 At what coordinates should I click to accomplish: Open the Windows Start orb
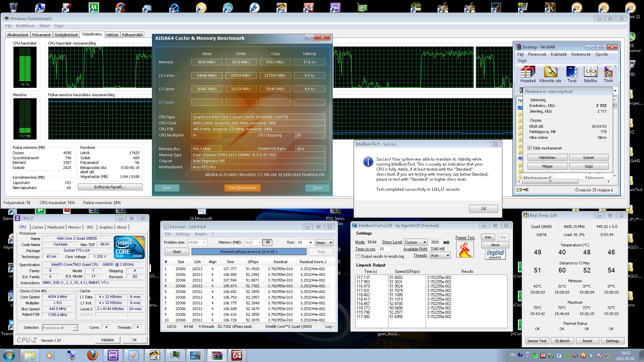pos(9,355)
